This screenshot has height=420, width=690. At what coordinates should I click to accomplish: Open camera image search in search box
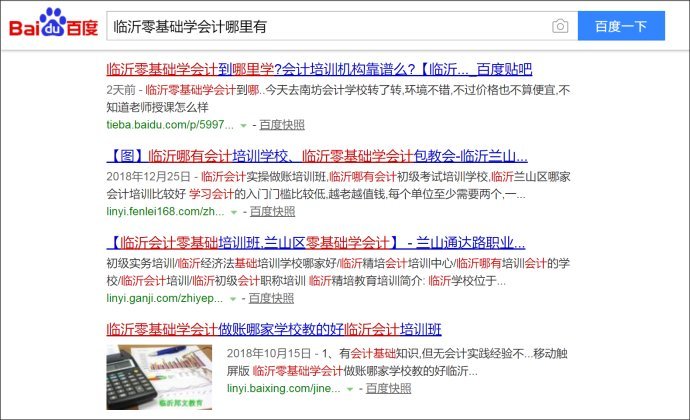point(561,27)
